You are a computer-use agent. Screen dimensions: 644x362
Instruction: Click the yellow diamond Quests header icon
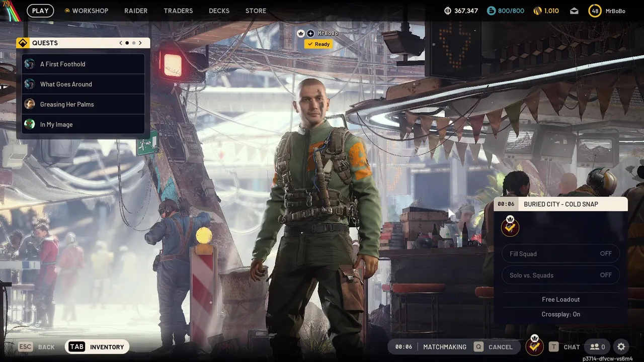tap(23, 43)
